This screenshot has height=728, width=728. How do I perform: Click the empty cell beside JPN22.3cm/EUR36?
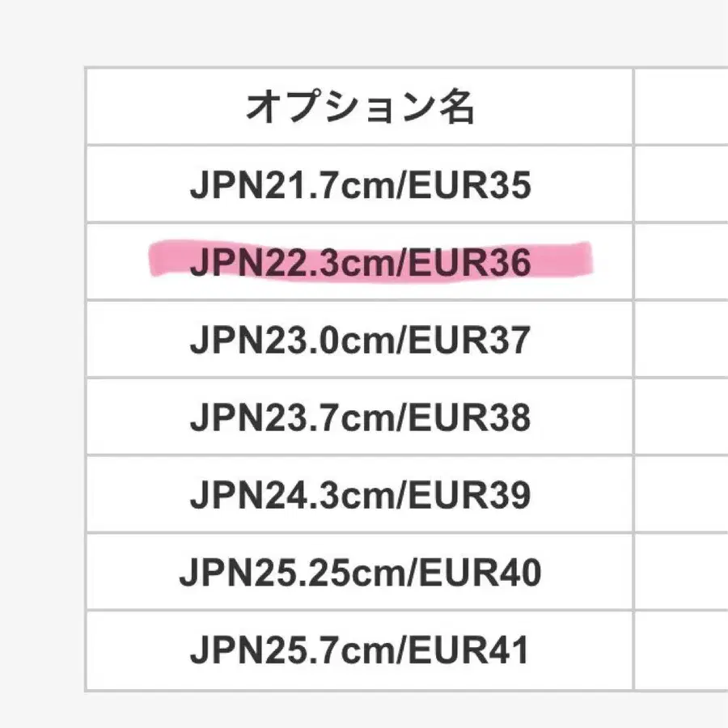tap(681, 262)
